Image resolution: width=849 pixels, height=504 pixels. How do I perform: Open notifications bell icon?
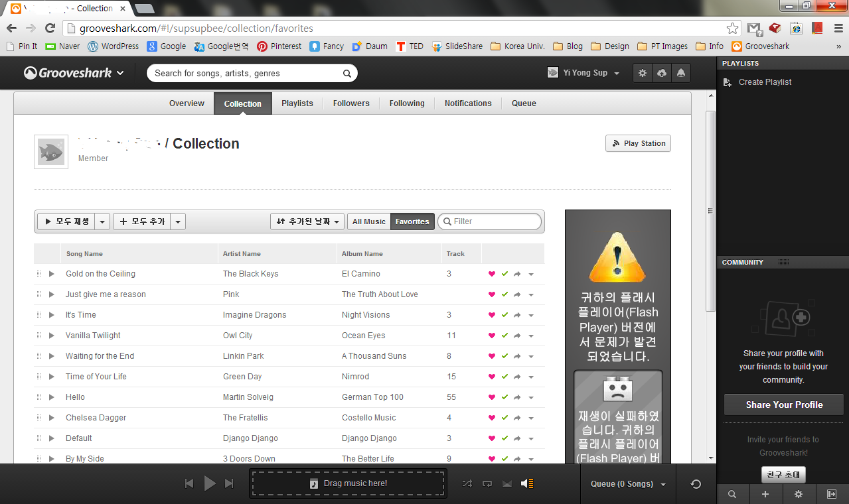(x=680, y=73)
